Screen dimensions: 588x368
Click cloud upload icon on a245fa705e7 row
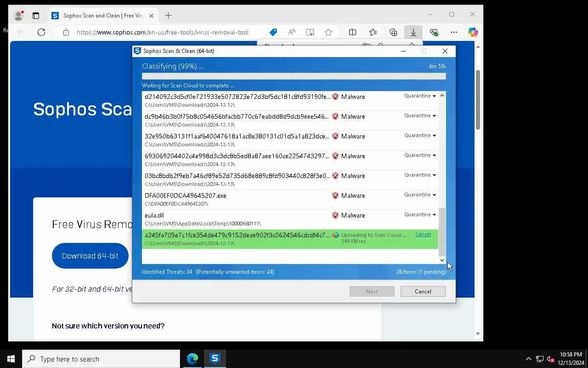335,235
